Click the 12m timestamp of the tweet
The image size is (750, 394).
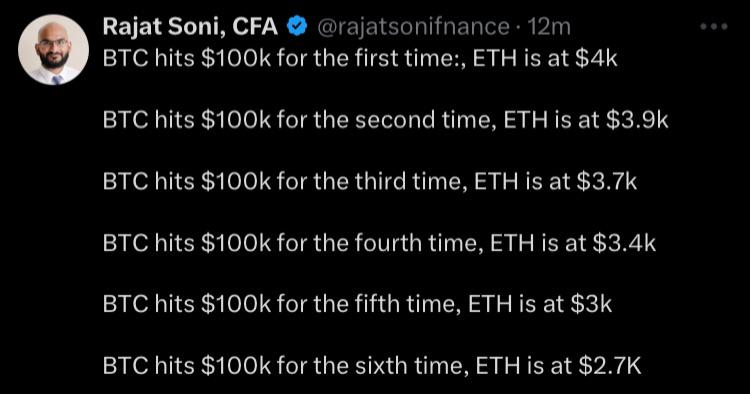[549, 27]
